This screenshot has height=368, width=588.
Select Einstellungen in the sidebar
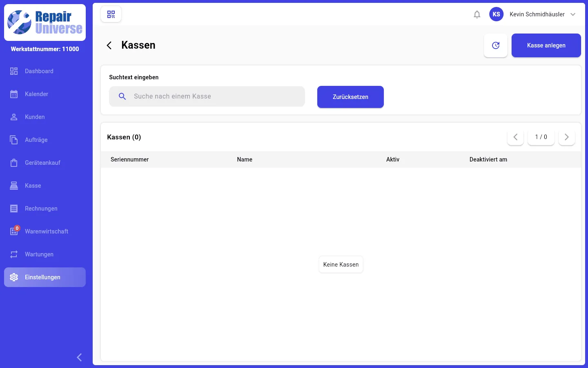[45, 277]
